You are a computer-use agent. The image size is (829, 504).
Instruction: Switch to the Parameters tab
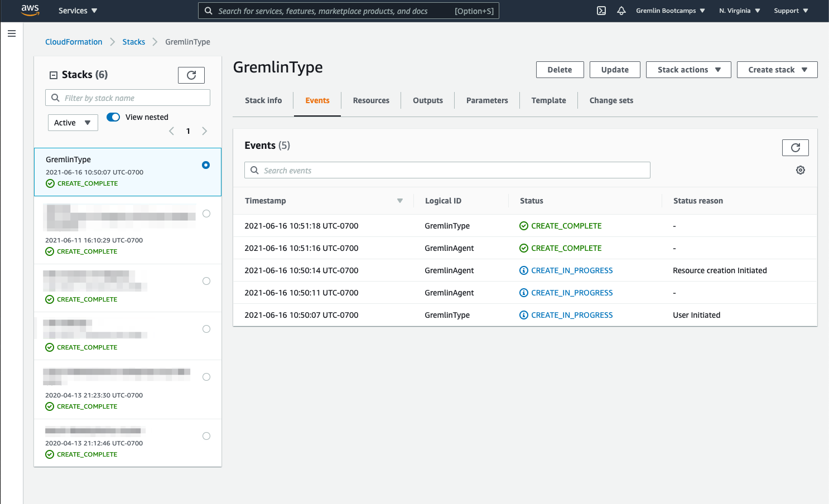pos(487,100)
